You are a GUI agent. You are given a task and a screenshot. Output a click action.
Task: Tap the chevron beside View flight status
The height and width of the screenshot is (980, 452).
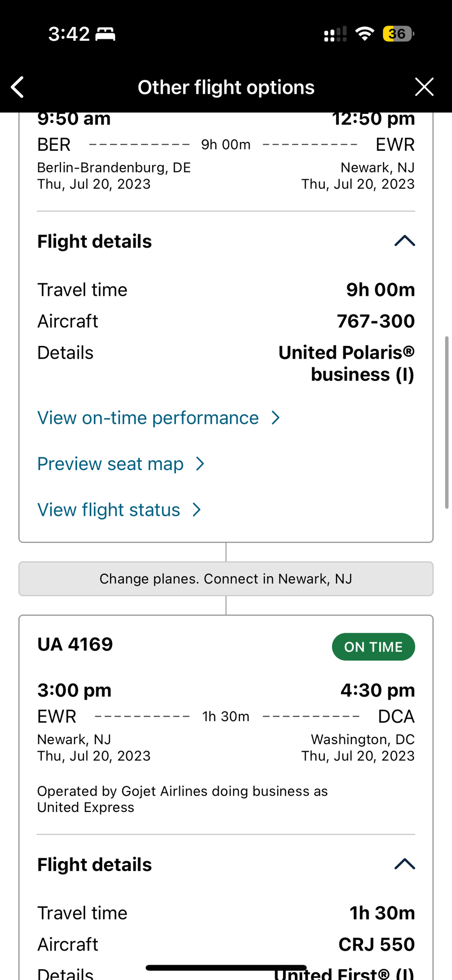point(197,510)
